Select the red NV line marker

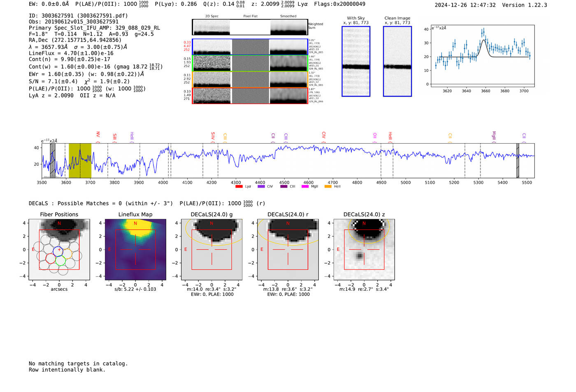[x=98, y=137]
